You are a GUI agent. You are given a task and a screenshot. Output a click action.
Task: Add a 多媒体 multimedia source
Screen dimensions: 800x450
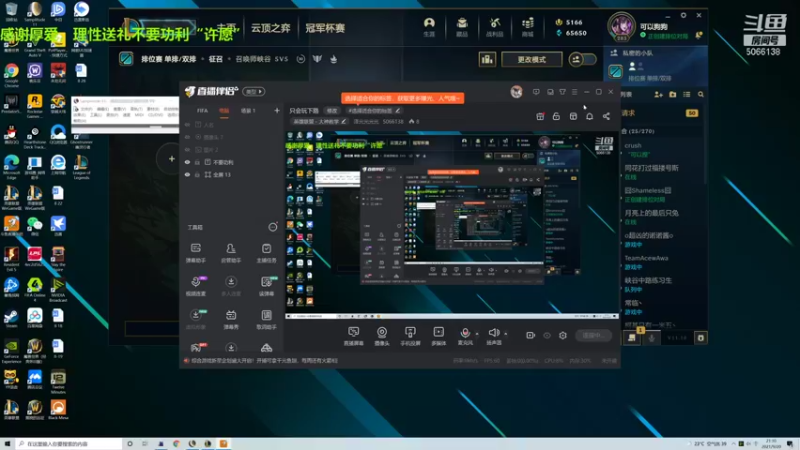(x=439, y=336)
